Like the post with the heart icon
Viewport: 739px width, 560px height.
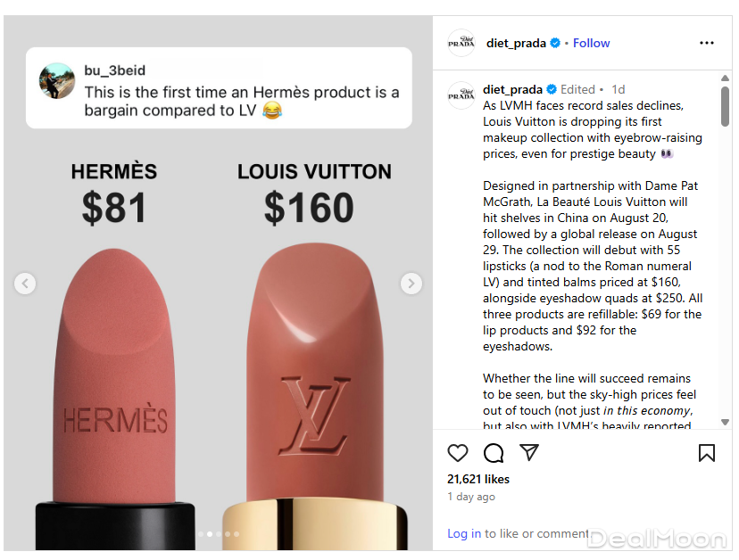[458, 453]
